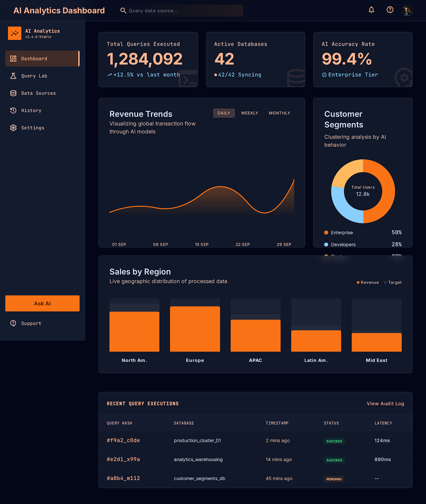Click the Dashboard grid icon
426x504 pixels.
[x=13, y=59]
